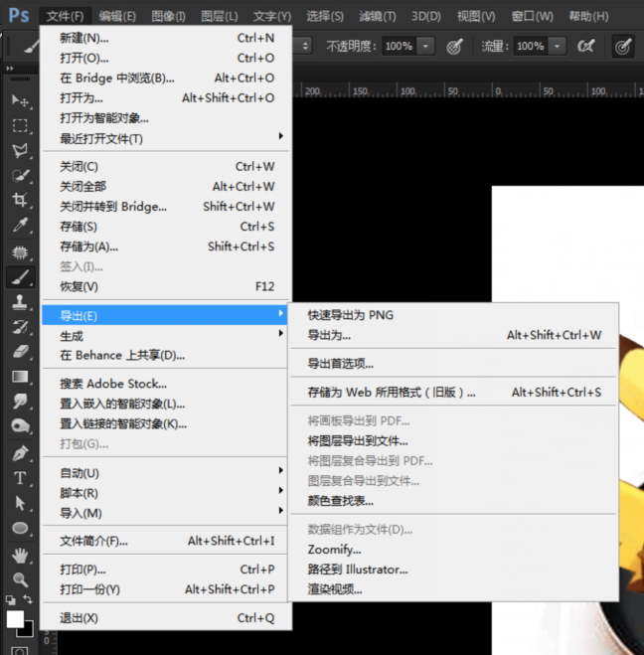
Task: Select the Quick Selection tool
Action: pyautogui.click(x=20, y=176)
